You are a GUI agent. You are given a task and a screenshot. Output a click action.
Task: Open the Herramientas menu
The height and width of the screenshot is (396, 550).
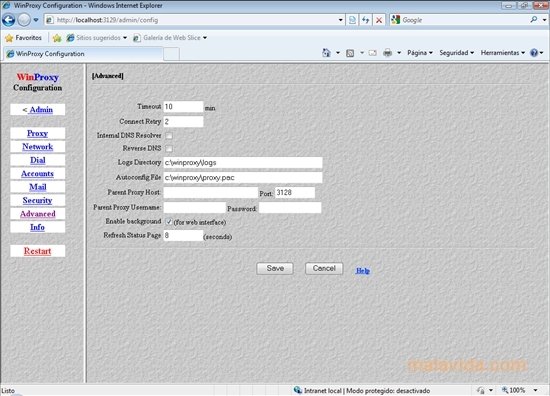pos(503,53)
